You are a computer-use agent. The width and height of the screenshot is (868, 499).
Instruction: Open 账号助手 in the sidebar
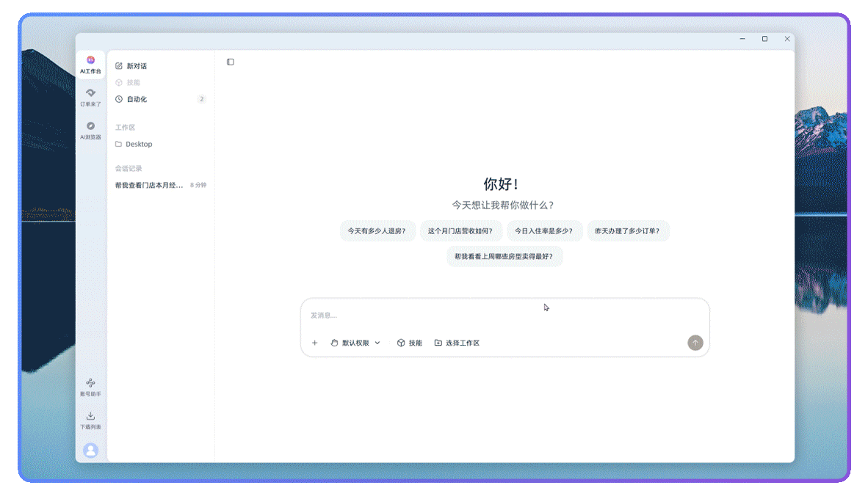tap(90, 387)
